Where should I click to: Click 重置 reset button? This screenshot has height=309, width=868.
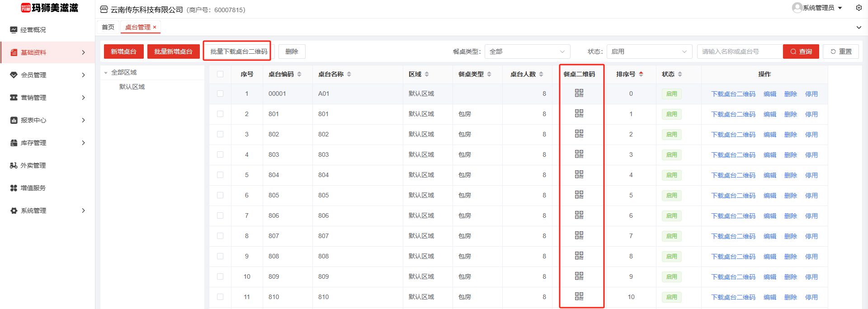(841, 51)
